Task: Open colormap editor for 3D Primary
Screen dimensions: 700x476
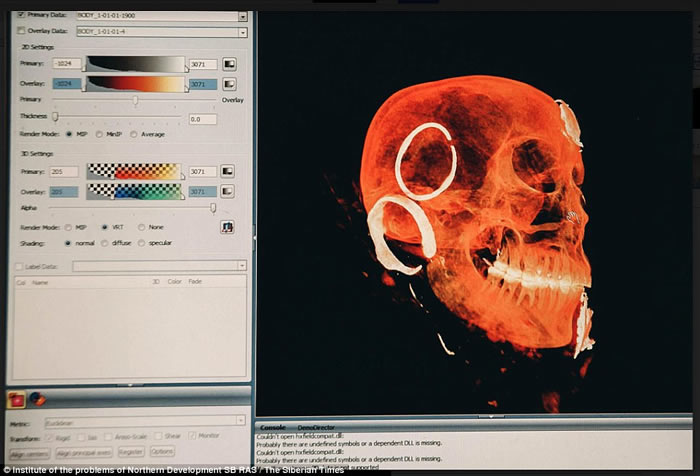Action: [x=228, y=171]
